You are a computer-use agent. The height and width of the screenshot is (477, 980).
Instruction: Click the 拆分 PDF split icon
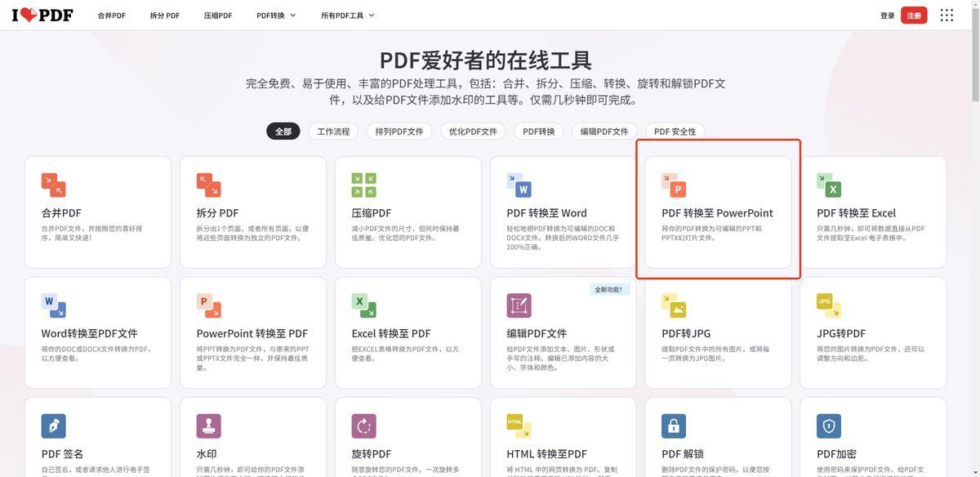208,185
